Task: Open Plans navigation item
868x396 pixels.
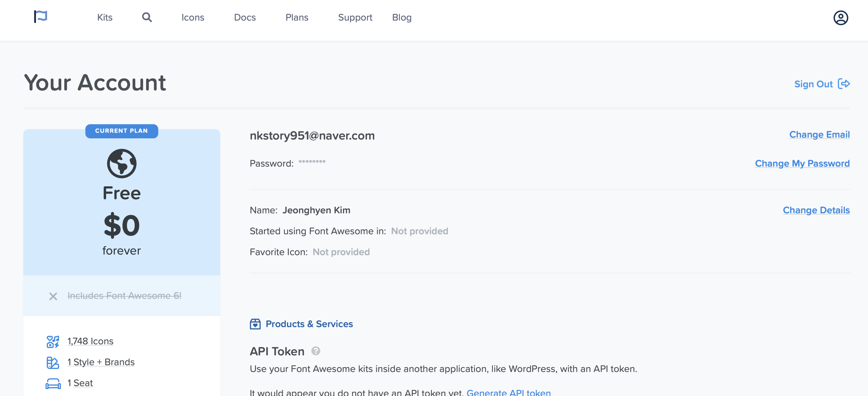Action: click(x=297, y=17)
